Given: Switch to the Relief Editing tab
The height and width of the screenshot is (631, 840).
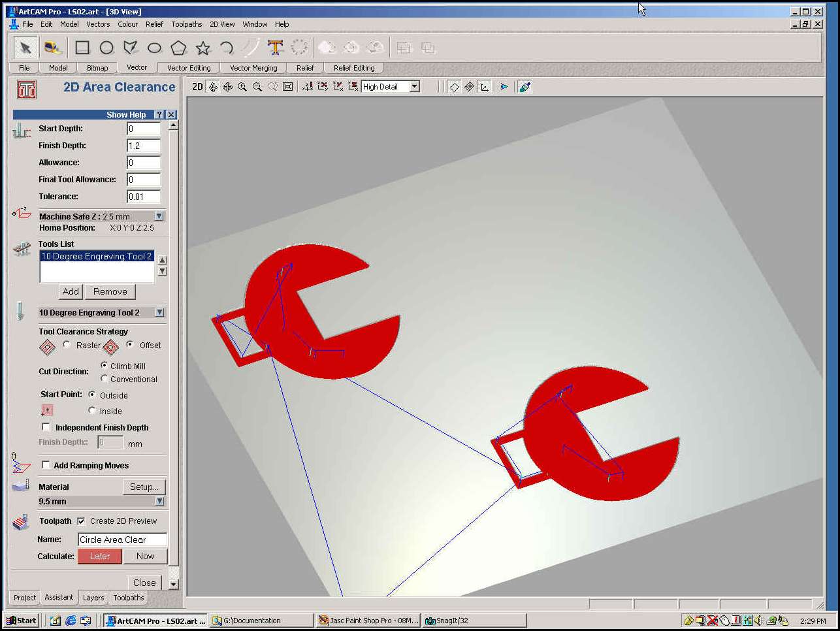Looking at the screenshot, I should (354, 68).
